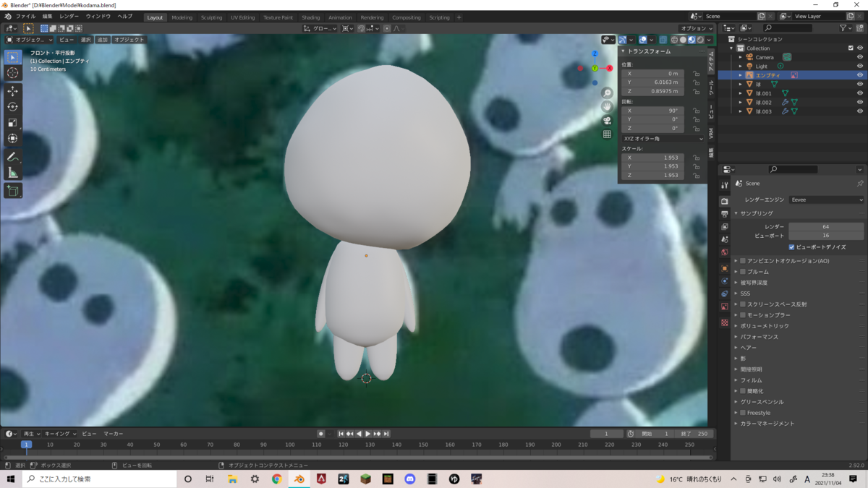Switch to rendered viewport shading
The image size is (868, 488).
coord(700,40)
